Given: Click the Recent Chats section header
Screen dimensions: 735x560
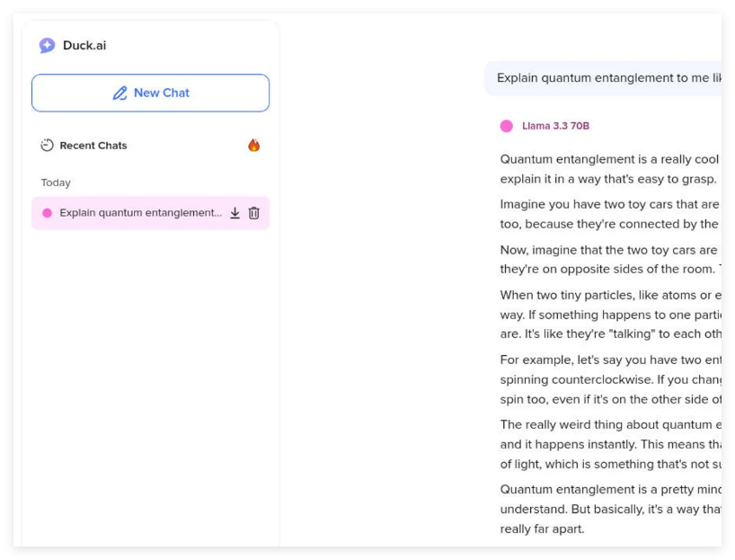Looking at the screenshot, I should 93,145.
